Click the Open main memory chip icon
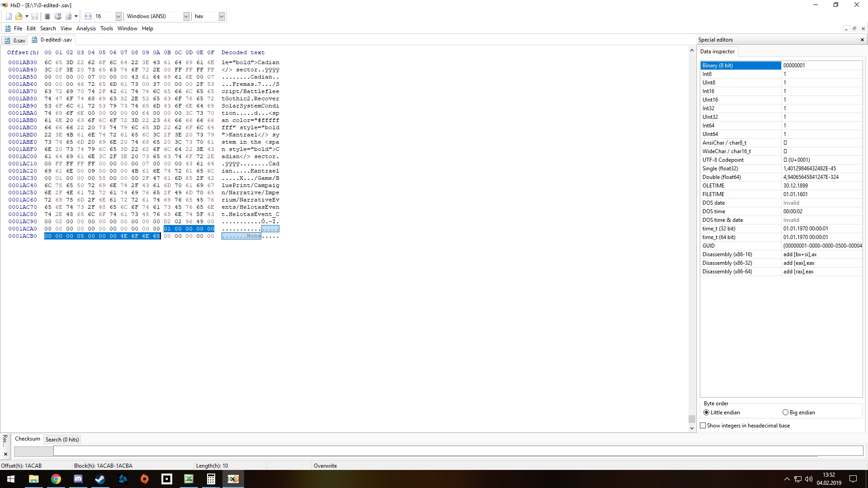868x488 pixels. pyautogui.click(x=47, y=16)
